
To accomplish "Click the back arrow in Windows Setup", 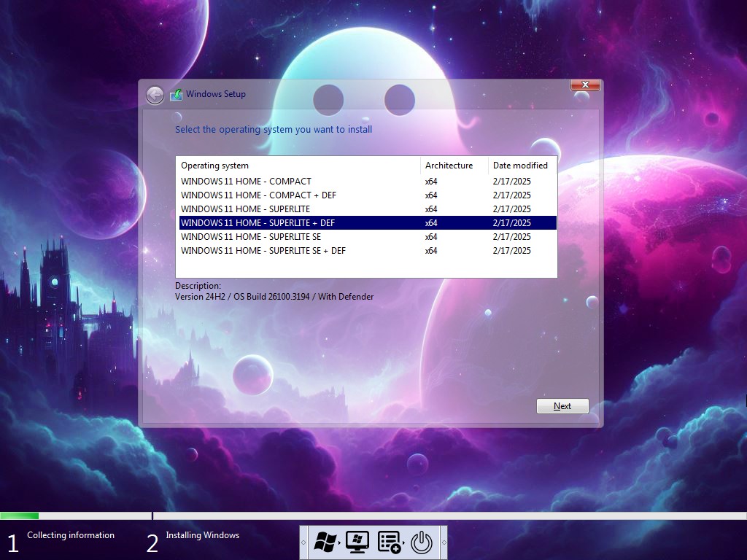I will tap(155, 95).
